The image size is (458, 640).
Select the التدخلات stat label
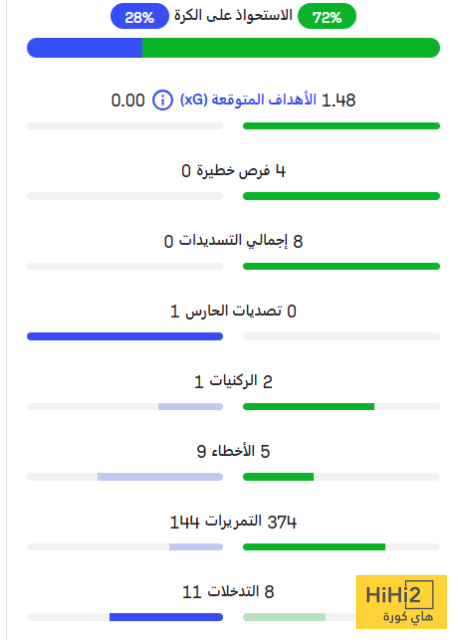233,591
